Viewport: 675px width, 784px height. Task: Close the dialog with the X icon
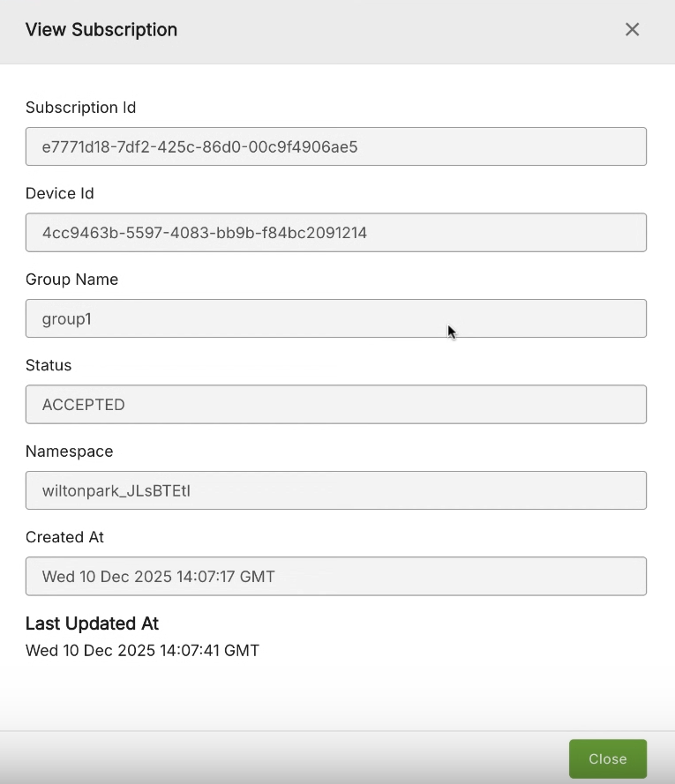point(632,29)
